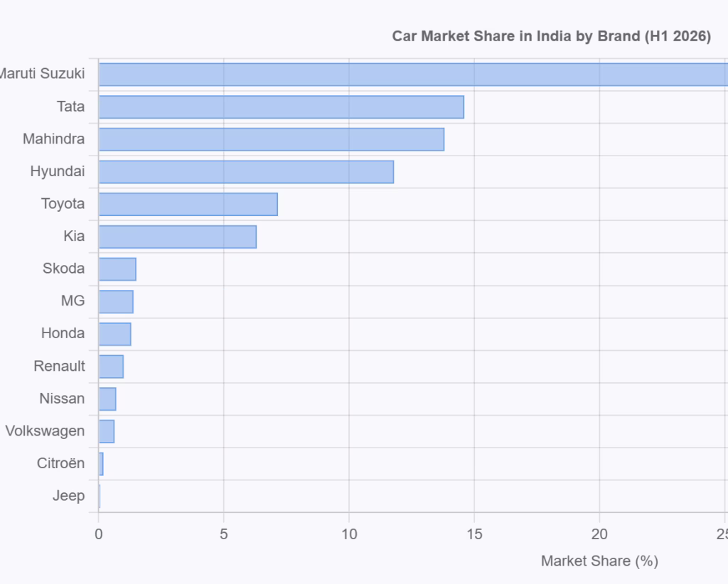The image size is (728, 584).
Task: Select the Renault bar
Action: tap(111, 367)
